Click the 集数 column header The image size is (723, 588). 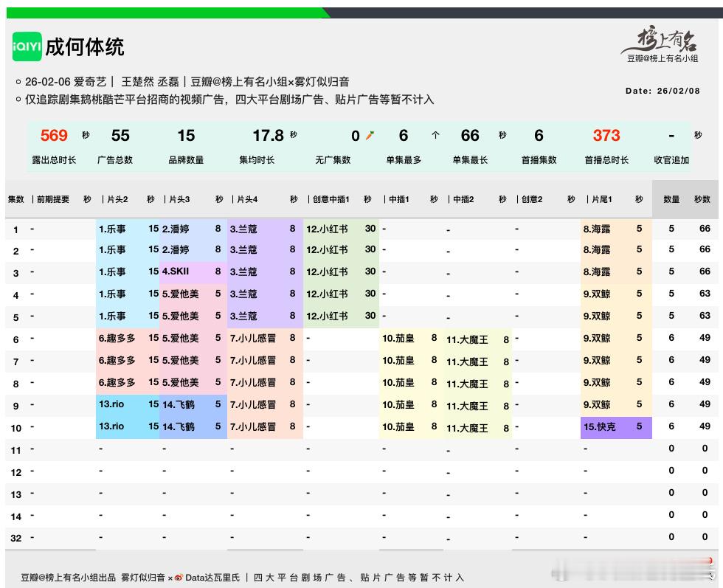pos(15,199)
